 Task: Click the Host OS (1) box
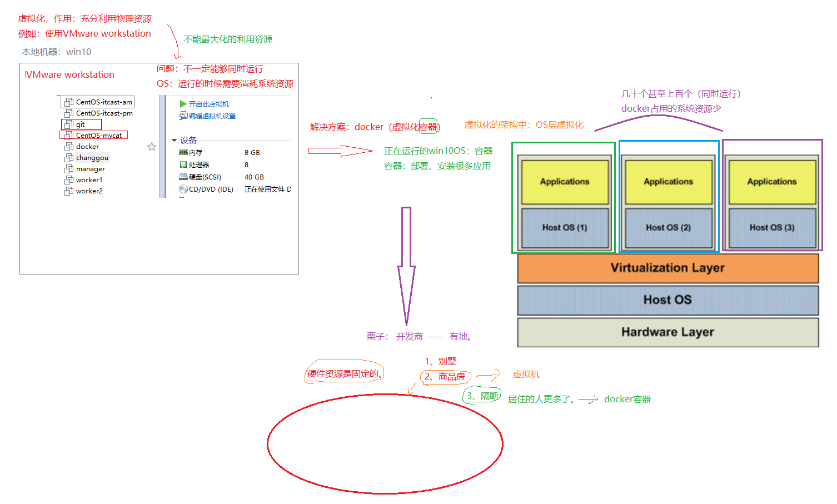[565, 228]
